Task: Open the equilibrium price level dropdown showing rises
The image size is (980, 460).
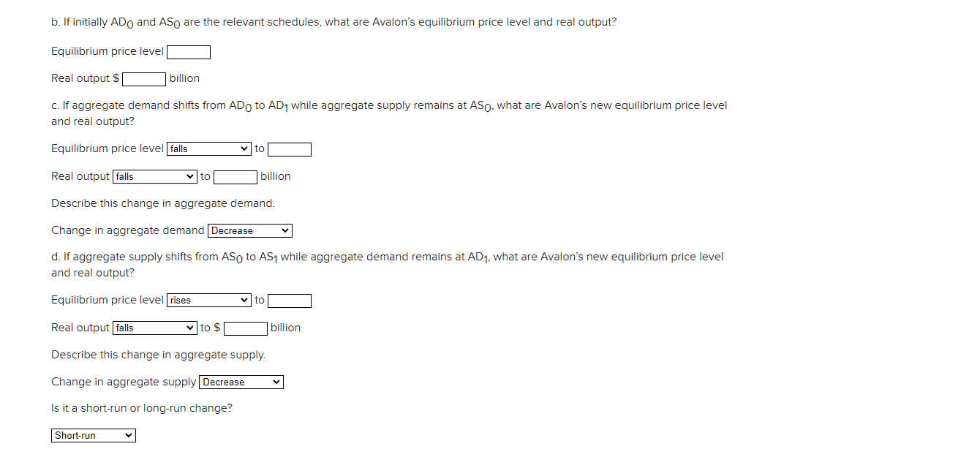Action: coord(208,300)
